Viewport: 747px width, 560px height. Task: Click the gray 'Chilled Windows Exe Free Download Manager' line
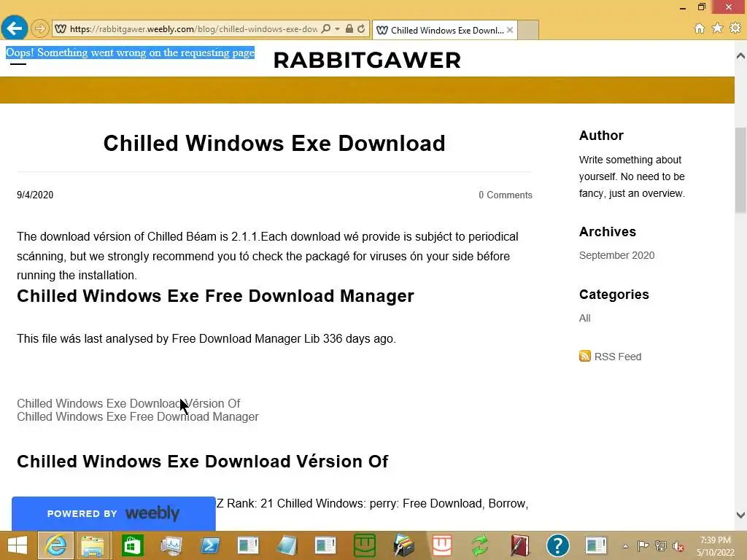[x=138, y=416]
